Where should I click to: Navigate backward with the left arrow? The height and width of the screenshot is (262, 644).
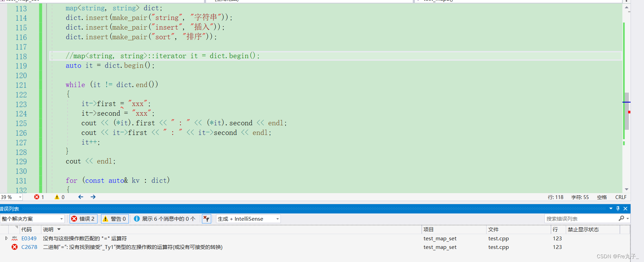(x=81, y=197)
